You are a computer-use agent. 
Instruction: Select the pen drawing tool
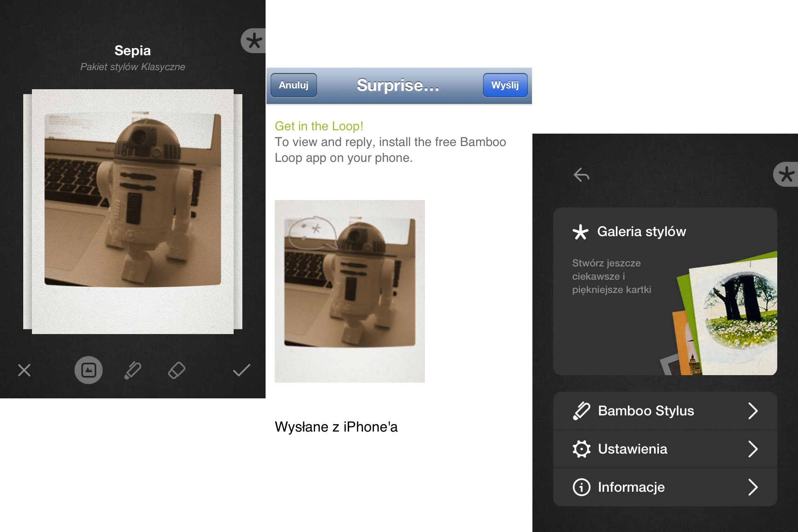tap(133, 370)
